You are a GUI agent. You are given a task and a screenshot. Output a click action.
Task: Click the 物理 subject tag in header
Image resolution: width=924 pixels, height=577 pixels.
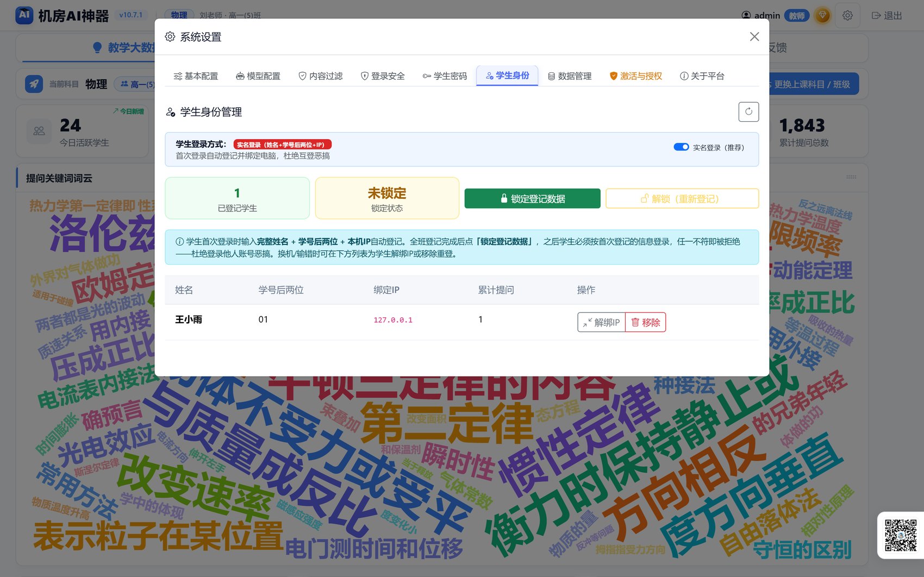click(179, 15)
